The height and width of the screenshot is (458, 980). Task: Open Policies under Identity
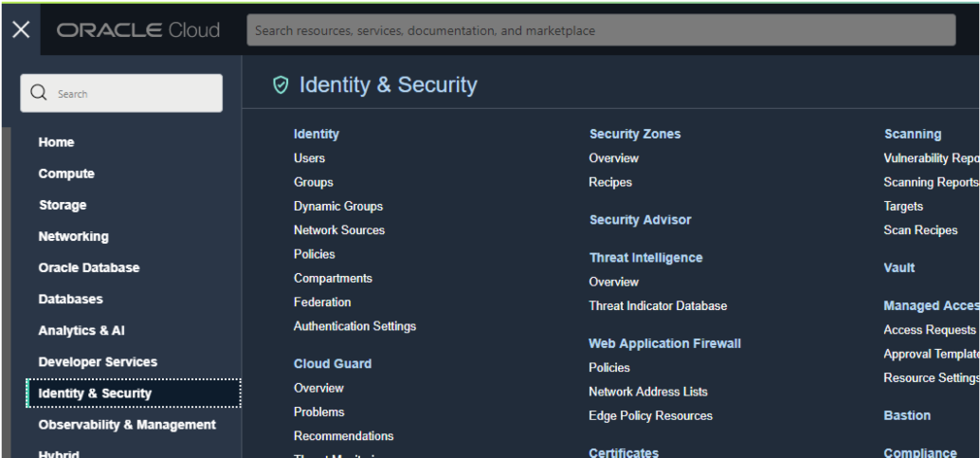click(315, 254)
